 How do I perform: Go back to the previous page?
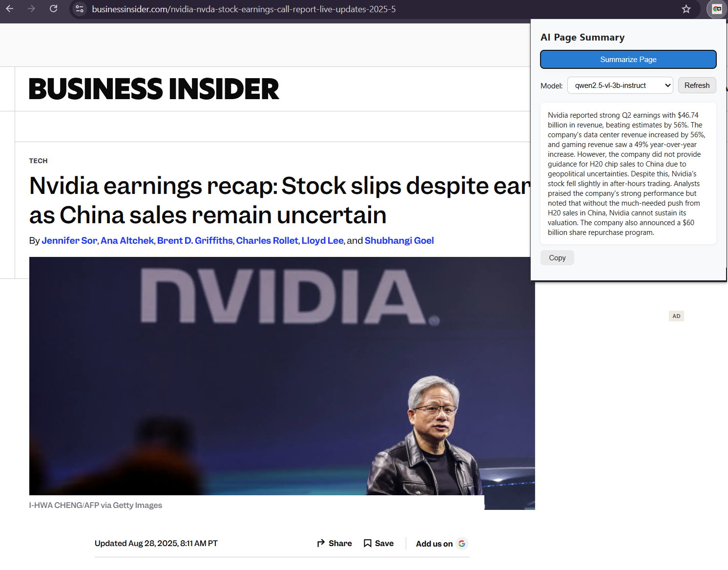coord(9,9)
